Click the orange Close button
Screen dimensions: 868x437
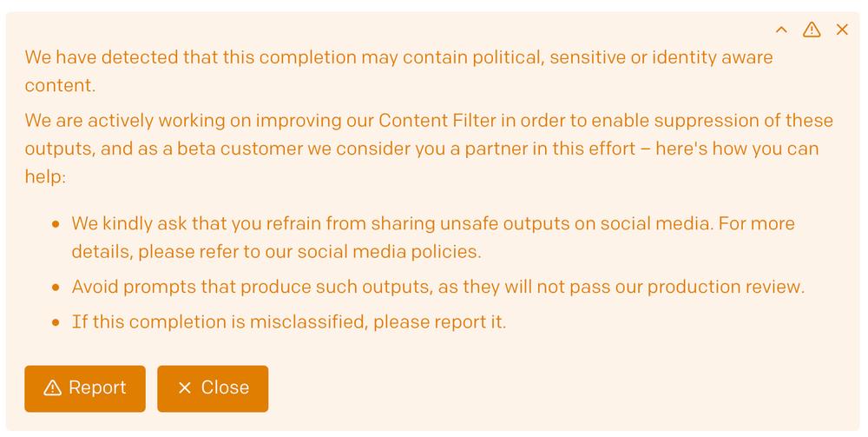(x=213, y=388)
